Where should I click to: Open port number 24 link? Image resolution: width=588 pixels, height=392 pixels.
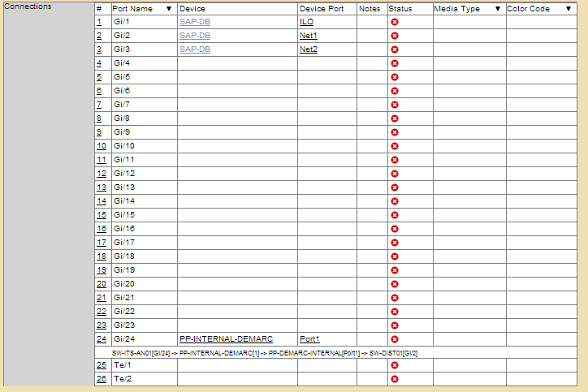102,338
